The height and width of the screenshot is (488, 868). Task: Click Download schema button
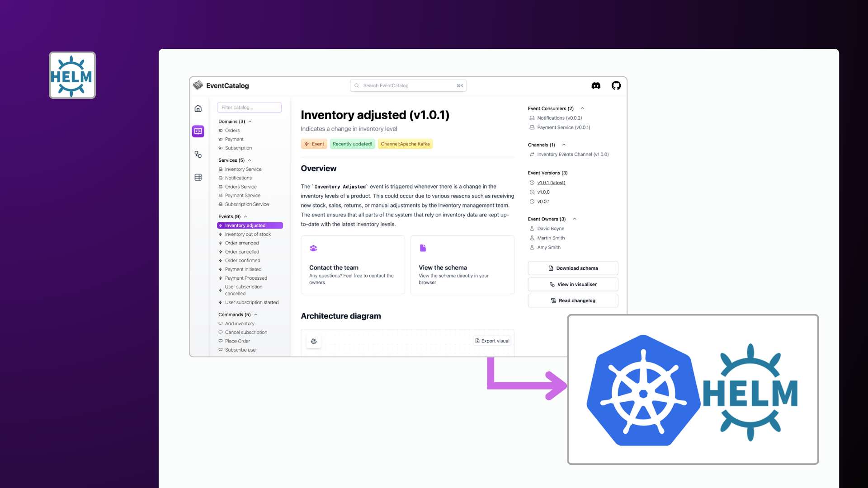click(x=573, y=268)
